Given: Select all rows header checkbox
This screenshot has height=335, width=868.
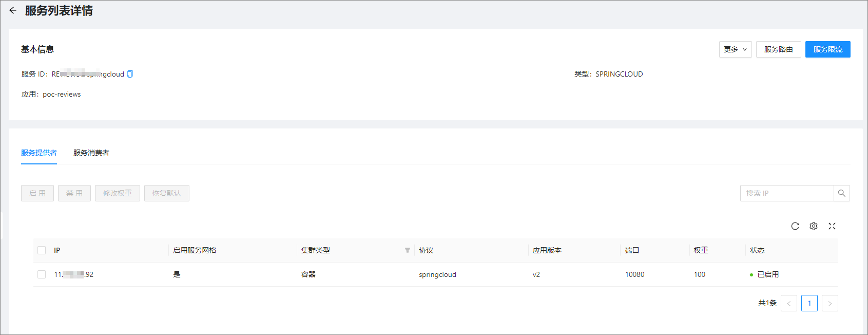Looking at the screenshot, I should click(42, 250).
